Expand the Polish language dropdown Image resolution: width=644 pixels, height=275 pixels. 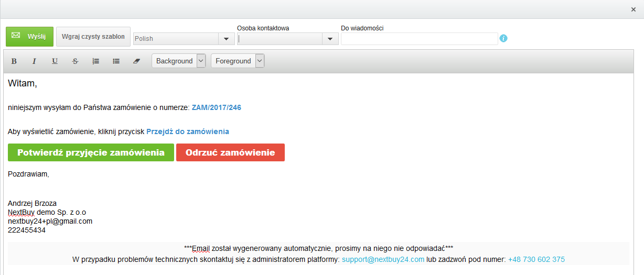pyautogui.click(x=226, y=39)
